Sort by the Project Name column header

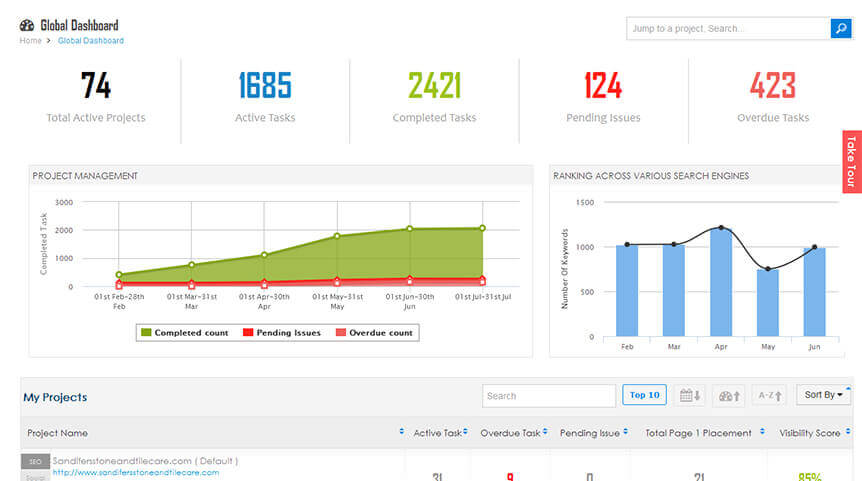[x=57, y=433]
